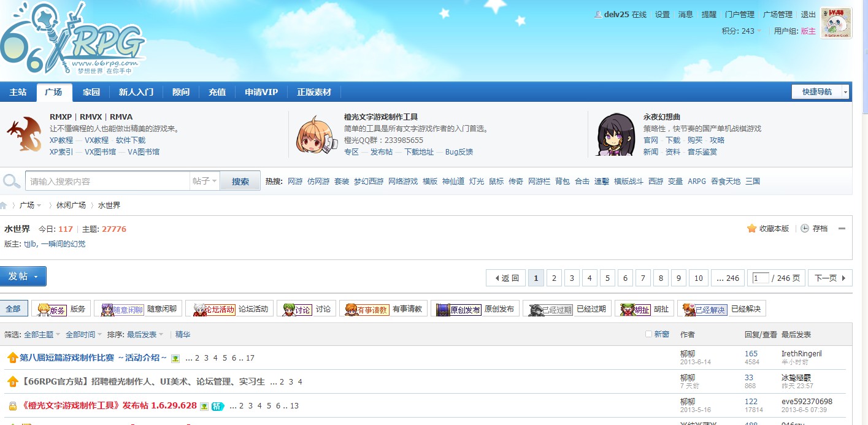
Task: Click the clock archive icon
Action: point(805,228)
